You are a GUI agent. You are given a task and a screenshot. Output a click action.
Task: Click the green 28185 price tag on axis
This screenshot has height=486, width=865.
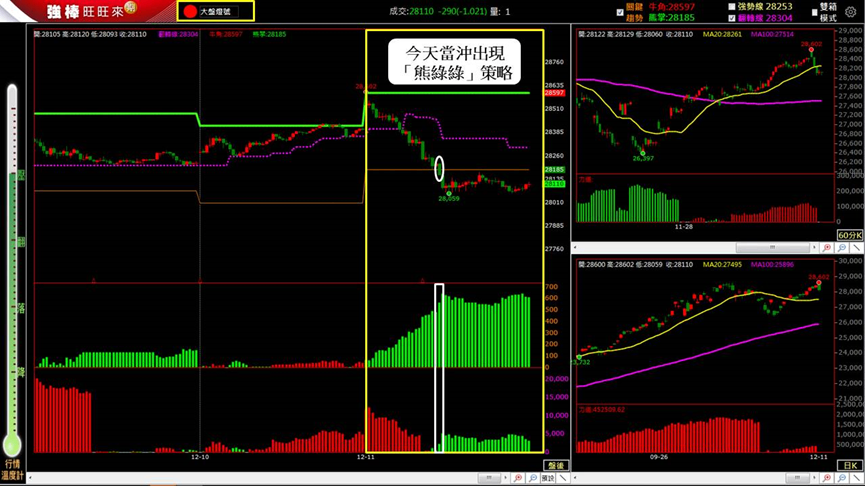click(554, 169)
